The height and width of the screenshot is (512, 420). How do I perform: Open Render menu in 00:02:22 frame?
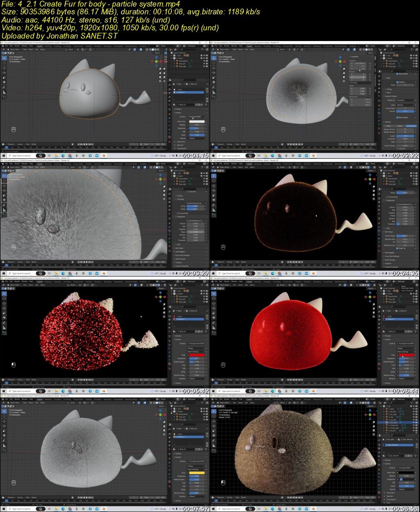(x=227, y=46)
